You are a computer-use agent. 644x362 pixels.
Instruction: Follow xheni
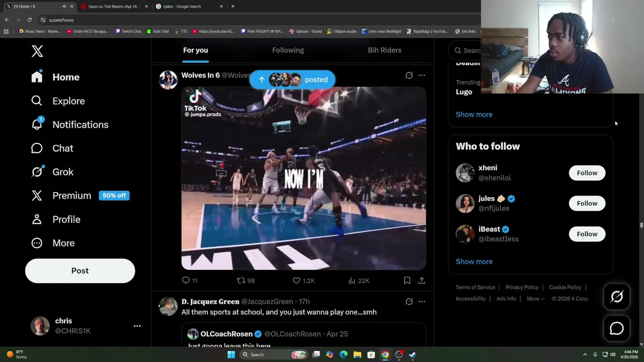587,173
